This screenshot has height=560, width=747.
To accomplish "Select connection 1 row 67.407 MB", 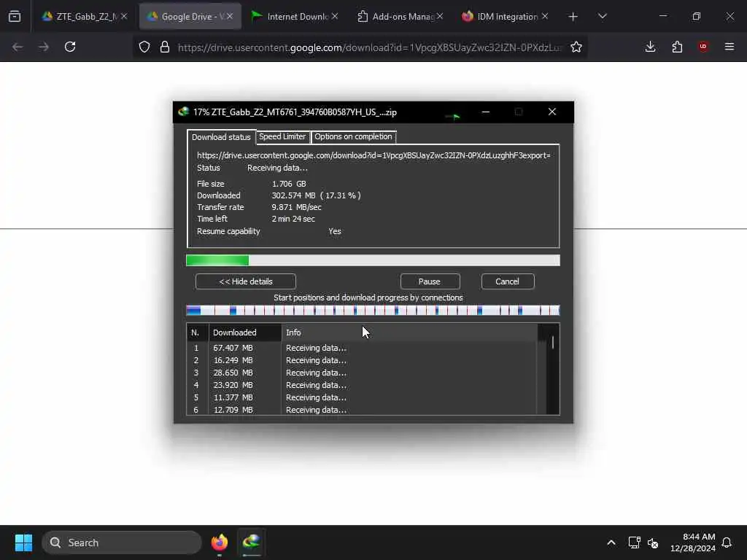I will click(362, 348).
